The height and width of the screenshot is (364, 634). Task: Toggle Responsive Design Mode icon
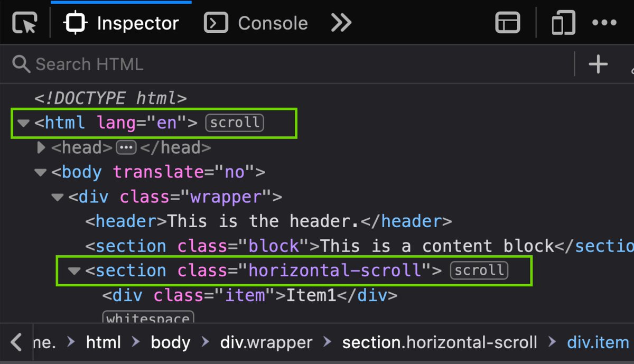coord(563,23)
